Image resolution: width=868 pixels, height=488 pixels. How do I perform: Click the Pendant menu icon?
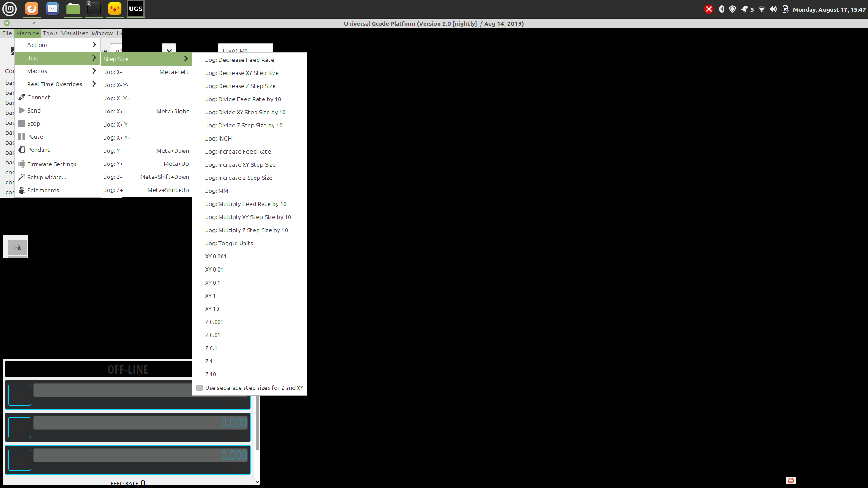point(22,150)
